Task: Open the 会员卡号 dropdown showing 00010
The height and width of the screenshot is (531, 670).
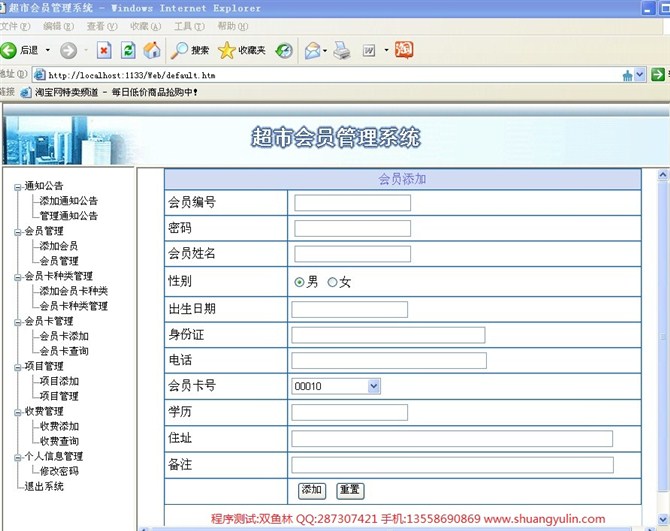Action: coord(374,386)
